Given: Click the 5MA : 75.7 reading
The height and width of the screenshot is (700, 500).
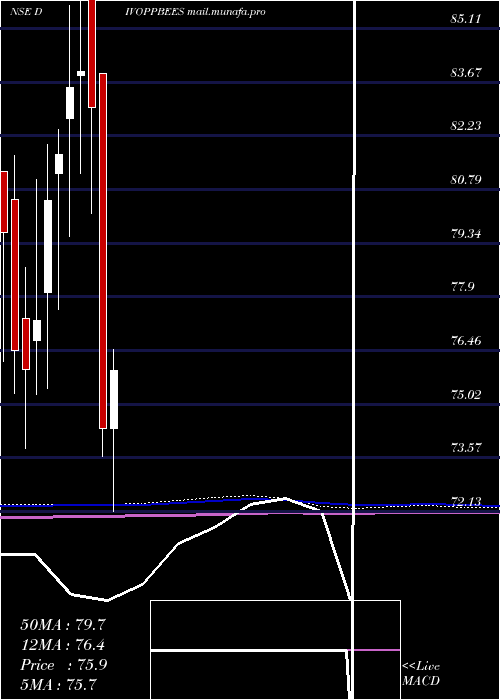Looking at the screenshot, I should pyautogui.click(x=59, y=684).
